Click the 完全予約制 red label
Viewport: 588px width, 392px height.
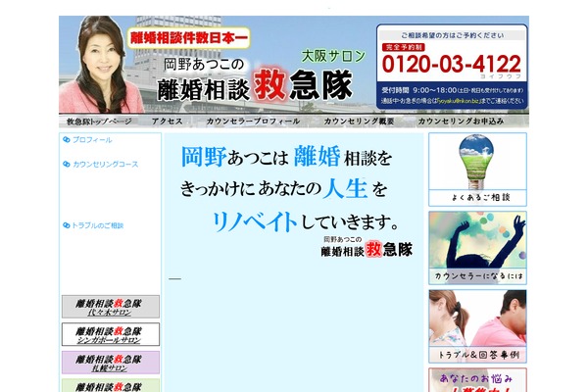point(403,47)
